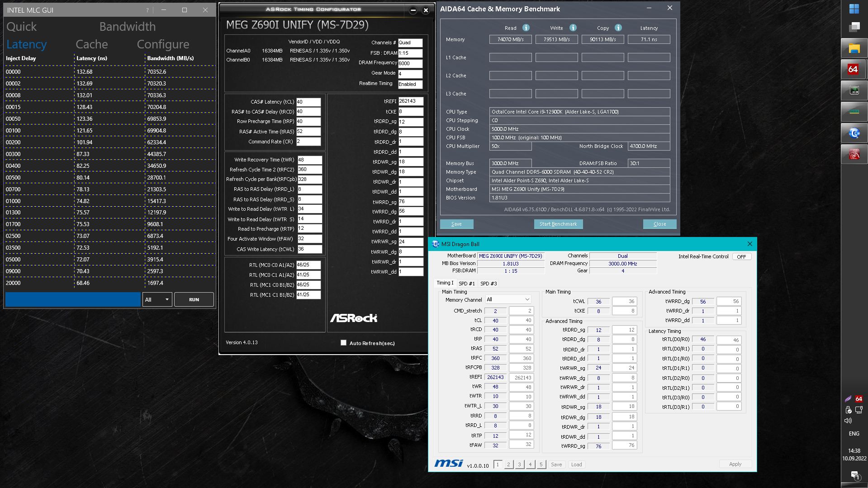Viewport: 868px width, 488px height.
Task: Switch to MSI Dragon Ball taskbar icon
Action: (x=854, y=133)
